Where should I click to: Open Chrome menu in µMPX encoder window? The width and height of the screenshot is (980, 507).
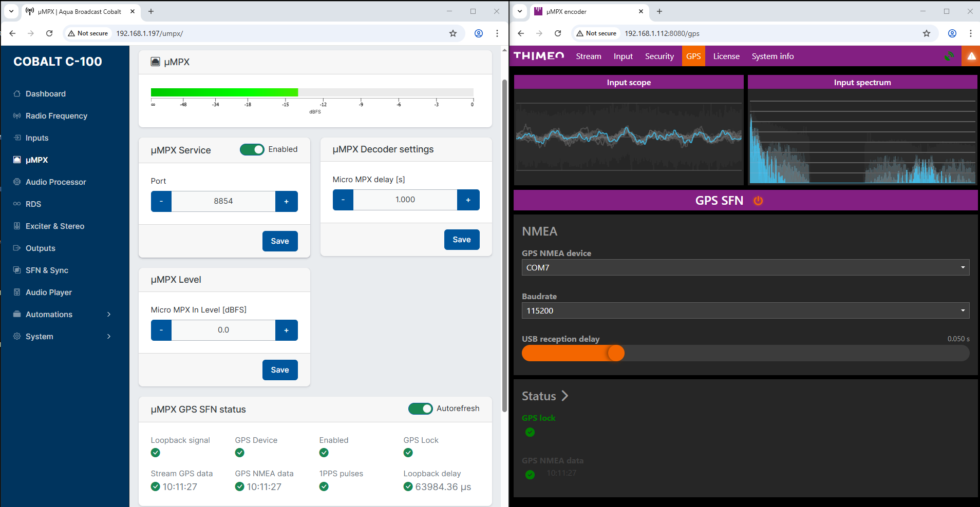(x=970, y=33)
